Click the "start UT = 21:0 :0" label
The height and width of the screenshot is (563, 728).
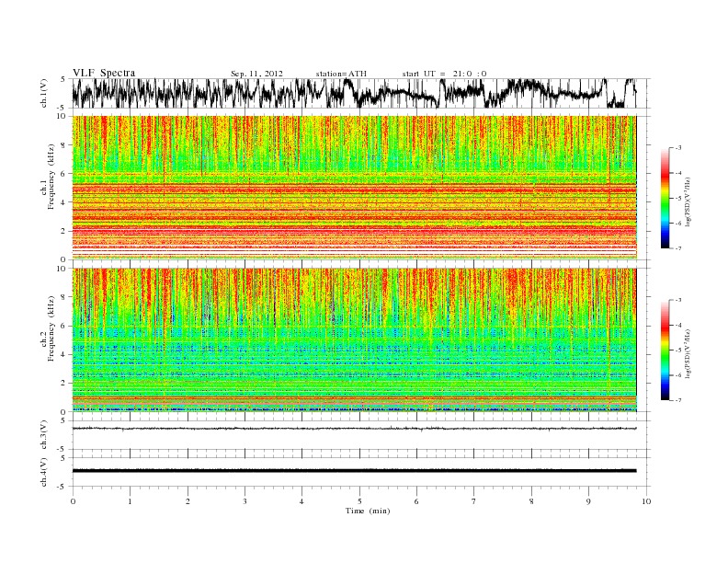click(444, 74)
